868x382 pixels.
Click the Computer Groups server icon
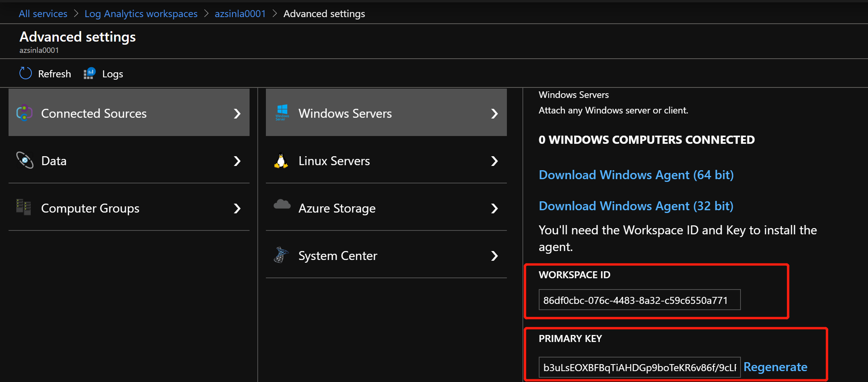(23, 207)
